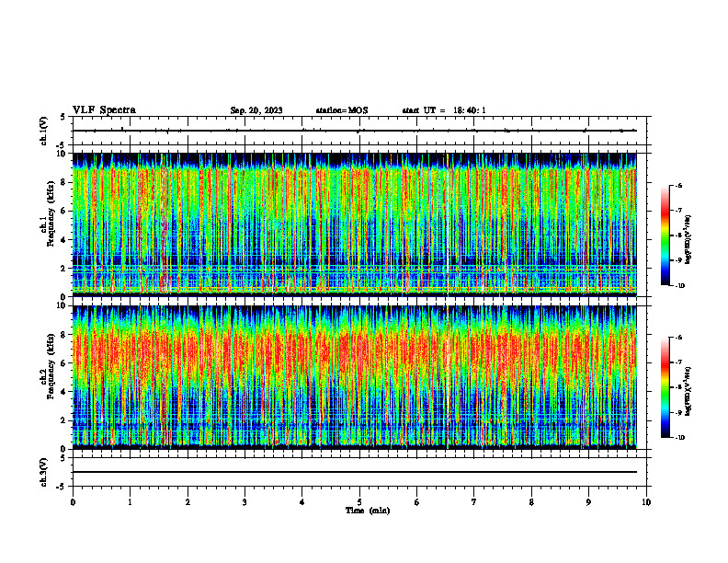
Task: Click the ch.2 color bar log(PSD) label
Action: coord(688,392)
